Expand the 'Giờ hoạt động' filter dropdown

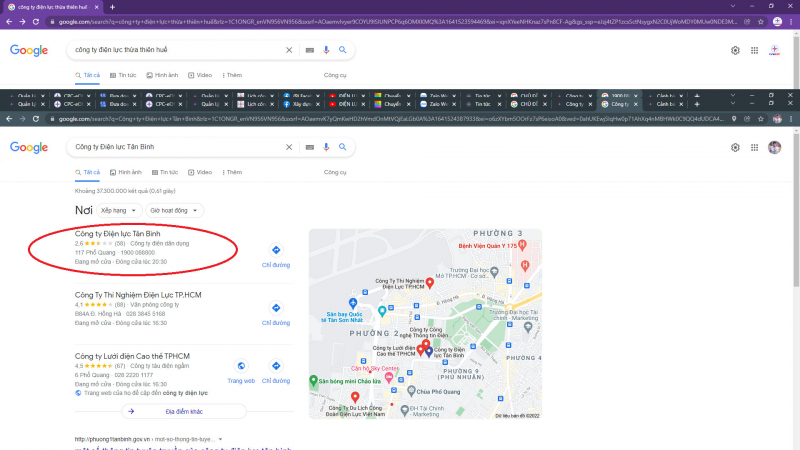[x=174, y=211]
